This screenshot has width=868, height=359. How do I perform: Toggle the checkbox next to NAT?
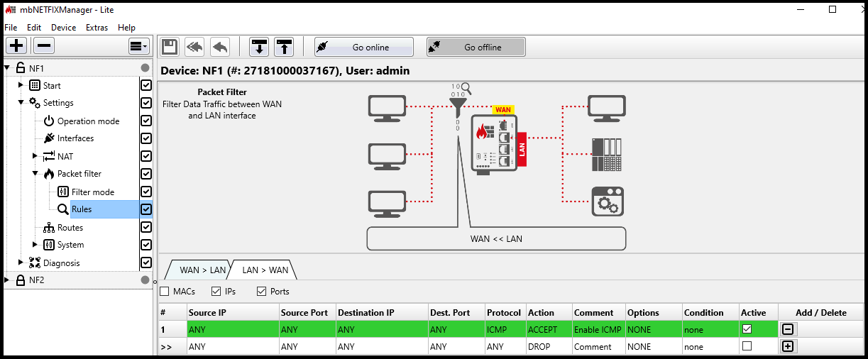(x=146, y=156)
